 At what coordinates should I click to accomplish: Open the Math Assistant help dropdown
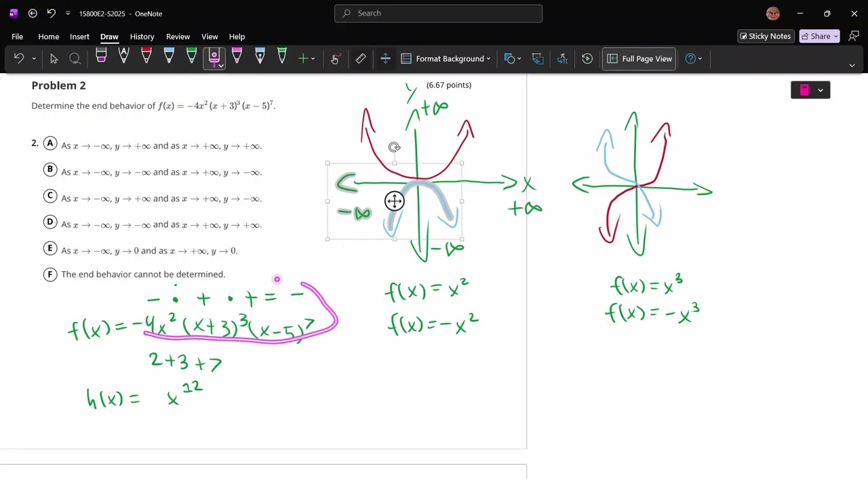pos(694,59)
